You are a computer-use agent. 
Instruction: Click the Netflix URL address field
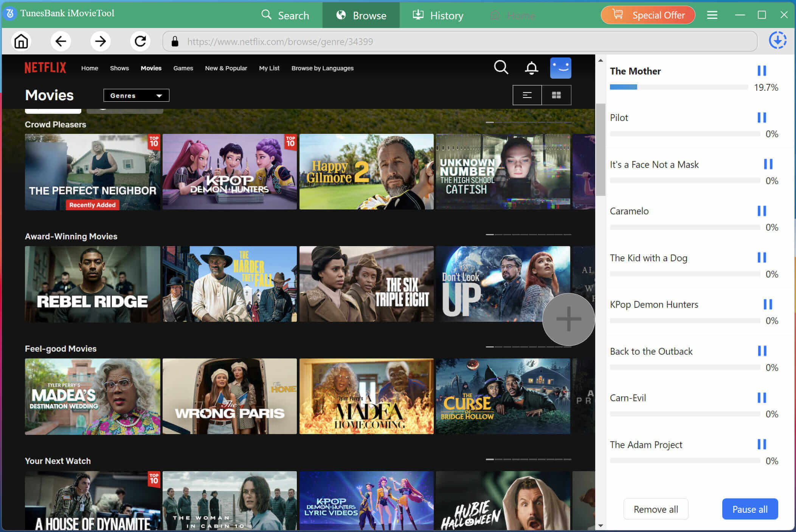(459, 41)
